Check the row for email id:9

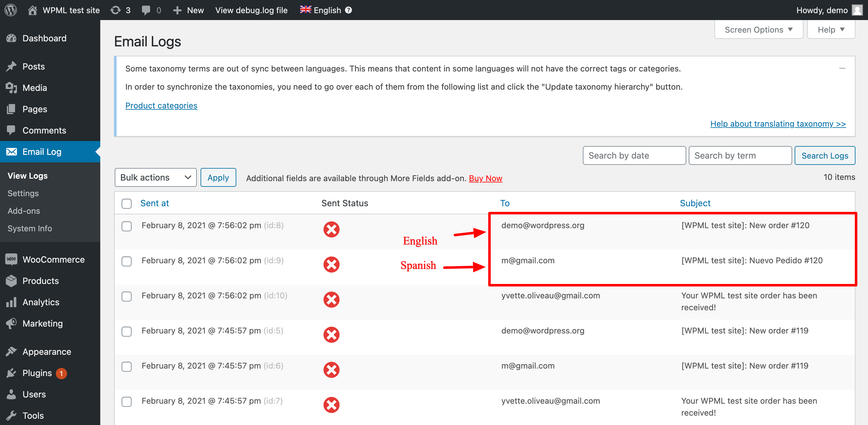(127, 261)
